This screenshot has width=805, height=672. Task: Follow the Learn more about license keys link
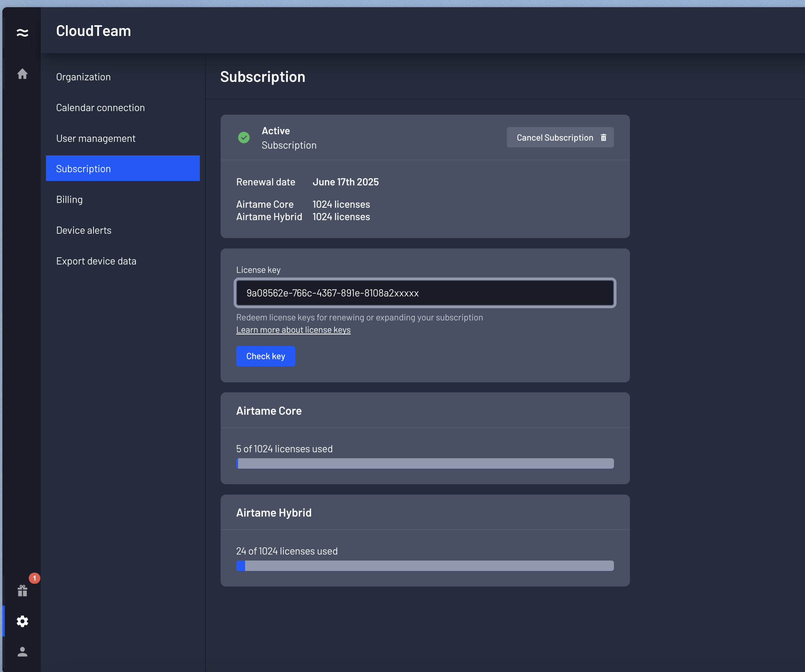click(293, 330)
